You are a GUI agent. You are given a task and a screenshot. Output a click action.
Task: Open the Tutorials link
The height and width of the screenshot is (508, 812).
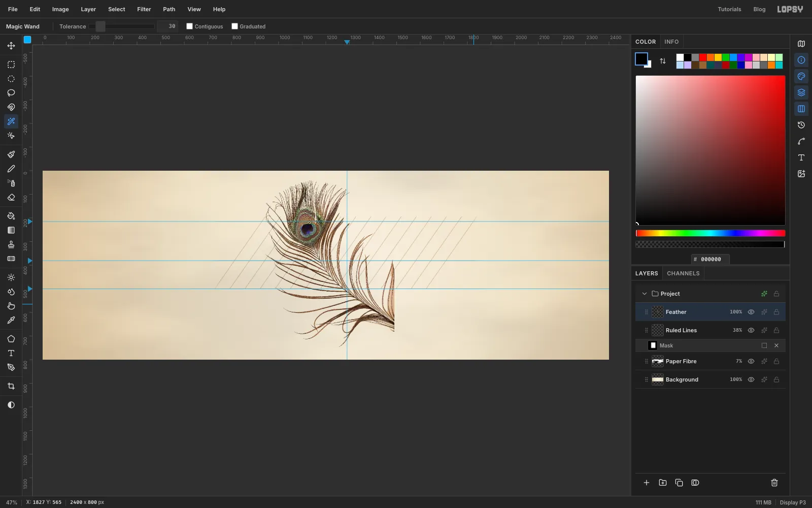point(729,9)
